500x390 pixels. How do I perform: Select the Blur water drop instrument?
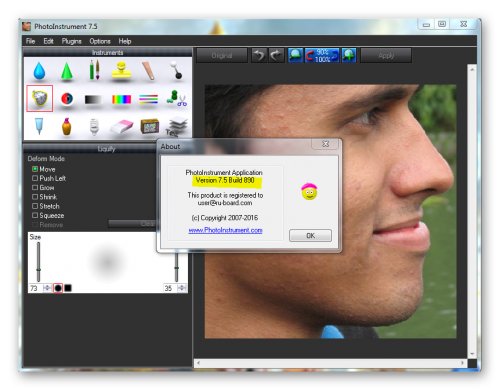[x=39, y=71]
